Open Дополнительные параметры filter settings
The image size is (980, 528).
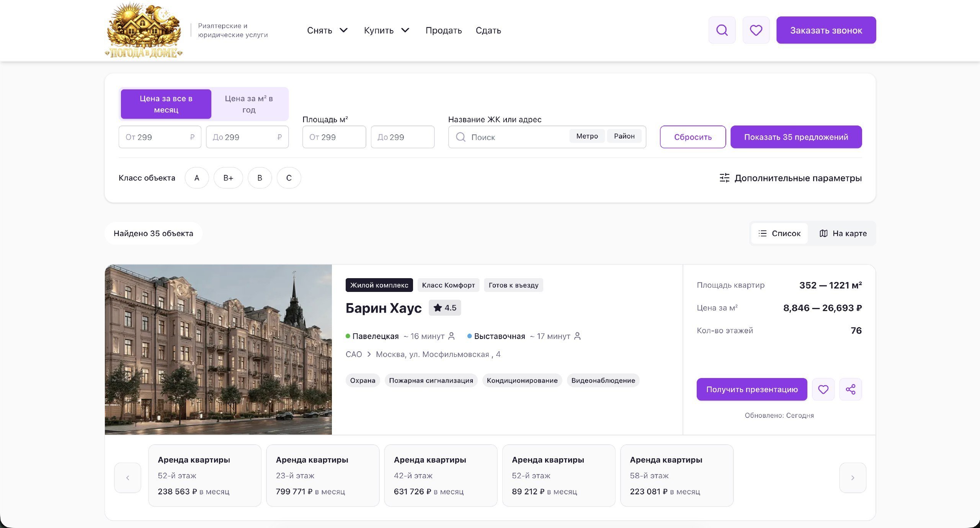click(x=791, y=178)
